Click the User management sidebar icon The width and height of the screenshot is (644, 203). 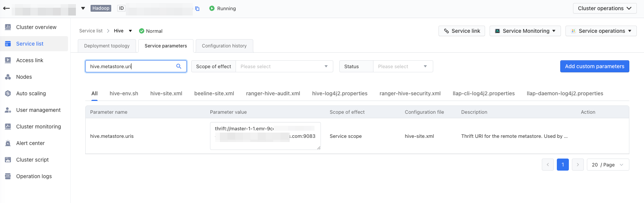[x=8, y=110]
